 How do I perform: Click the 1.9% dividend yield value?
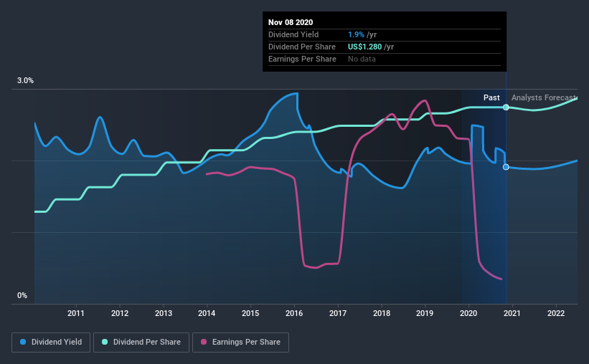pyautogui.click(x=356, y=34)
